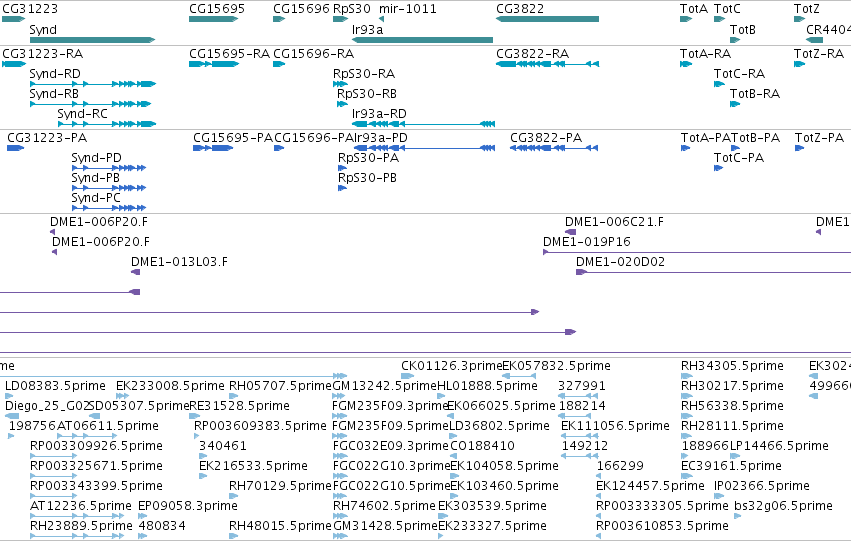Viewport: 851px width, 541px height.
Task: Select the TotB-RA transcript arrow
Action: (x=735, y=104)
